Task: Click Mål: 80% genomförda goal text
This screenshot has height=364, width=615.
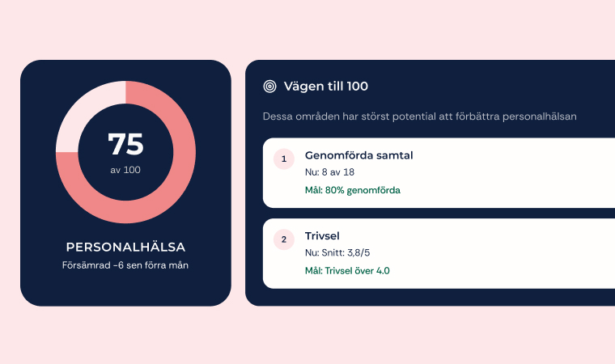Action: click(x=353, y=190)
